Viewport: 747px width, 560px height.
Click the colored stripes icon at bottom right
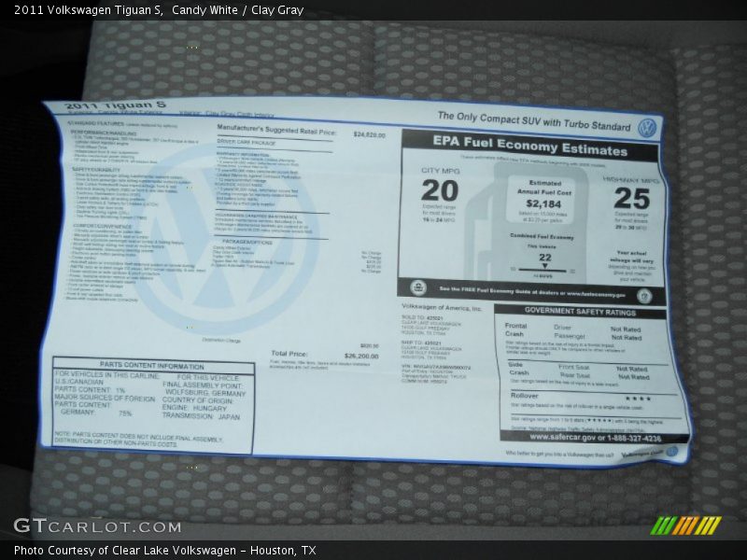point(685,525)
